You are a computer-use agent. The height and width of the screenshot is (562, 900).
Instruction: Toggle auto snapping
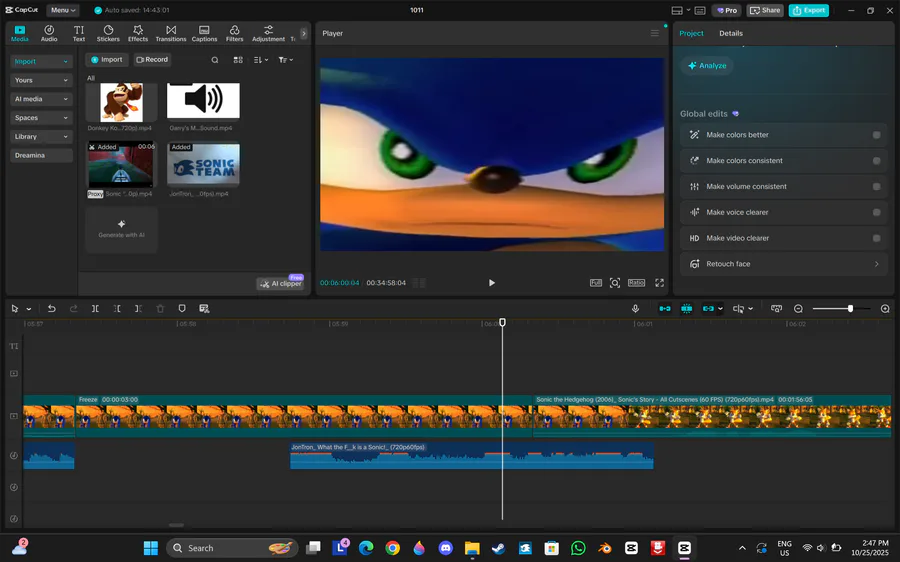(686, 309)
